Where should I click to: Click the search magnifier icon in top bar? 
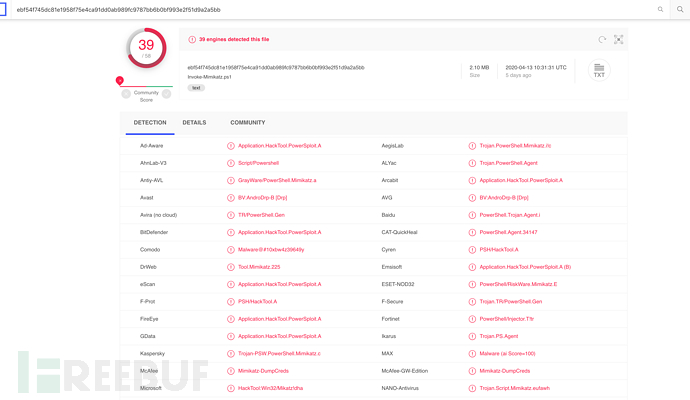(x=680, y=9)
